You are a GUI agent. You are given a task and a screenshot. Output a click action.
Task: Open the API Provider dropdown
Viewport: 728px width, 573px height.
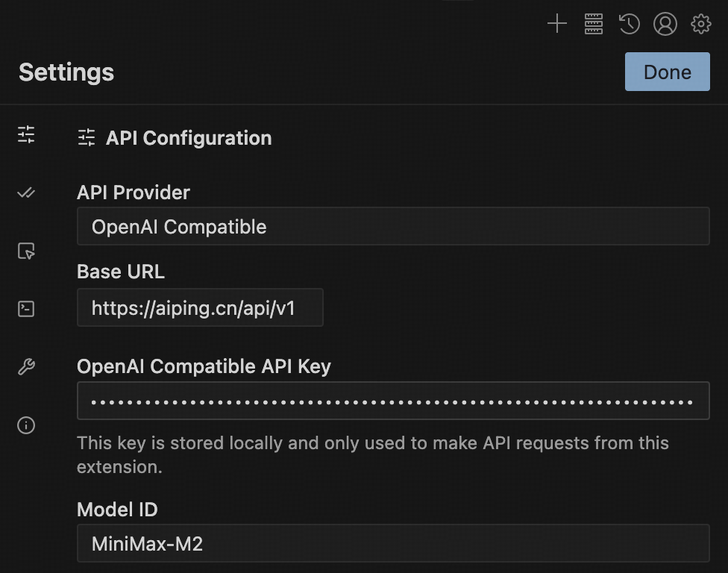pyautogui.click(x=393, y=227)
